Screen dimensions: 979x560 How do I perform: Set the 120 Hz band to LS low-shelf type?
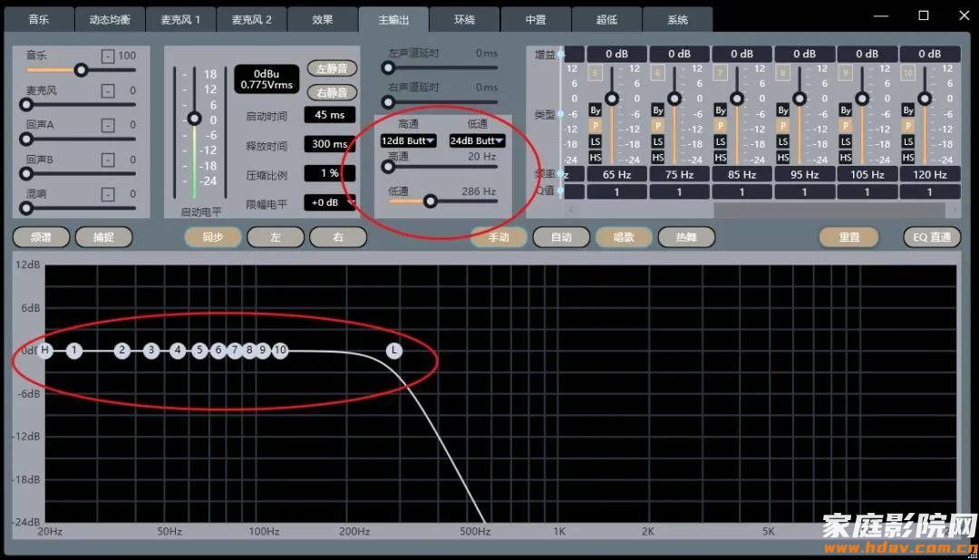pos(907,141)
